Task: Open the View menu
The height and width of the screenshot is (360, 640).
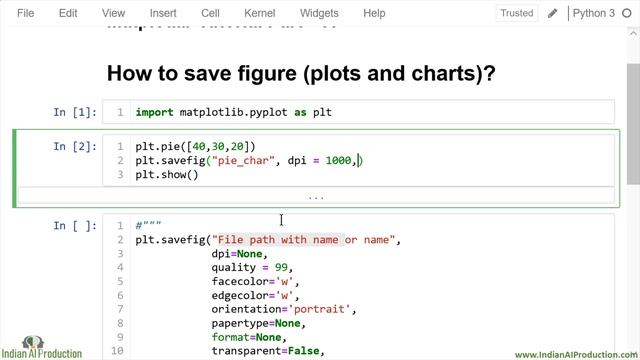Action: point(113,13)
